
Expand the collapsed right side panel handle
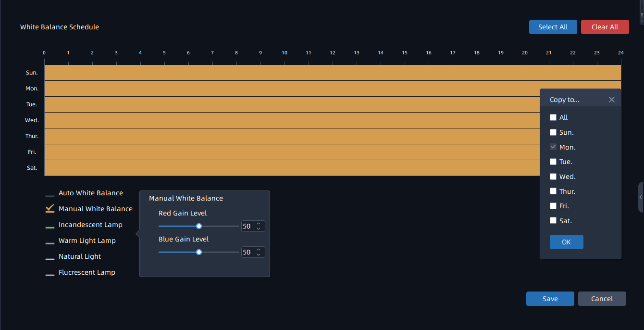tap(641, 197)
